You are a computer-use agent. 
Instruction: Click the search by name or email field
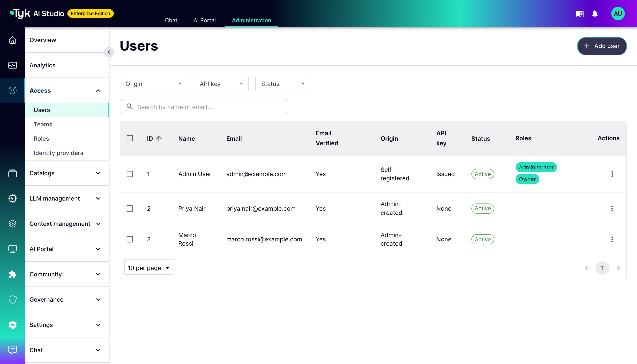pyautogui.click(x=204, y=107)
